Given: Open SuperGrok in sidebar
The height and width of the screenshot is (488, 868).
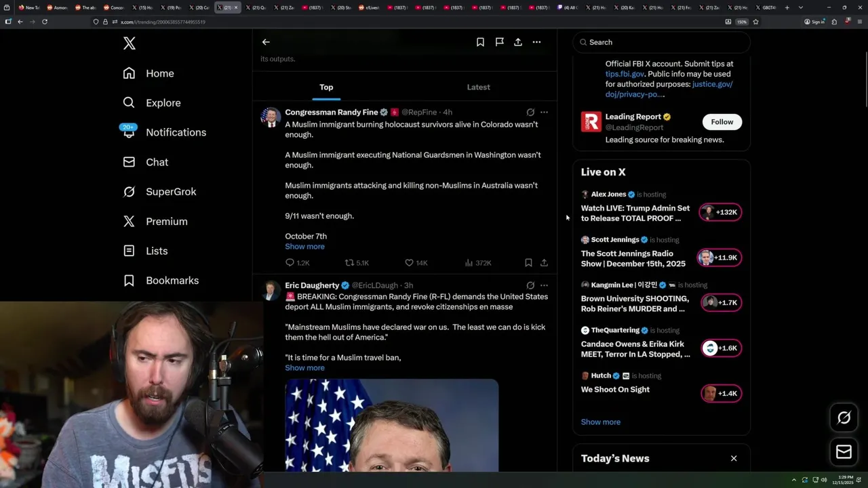Looking at the screenshot, I should coord(159,192).
